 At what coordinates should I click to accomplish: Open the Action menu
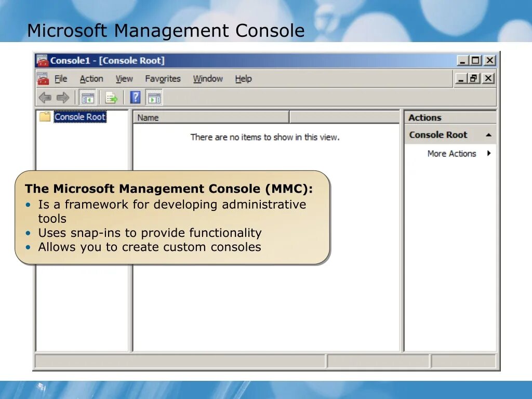coord(91,79)
